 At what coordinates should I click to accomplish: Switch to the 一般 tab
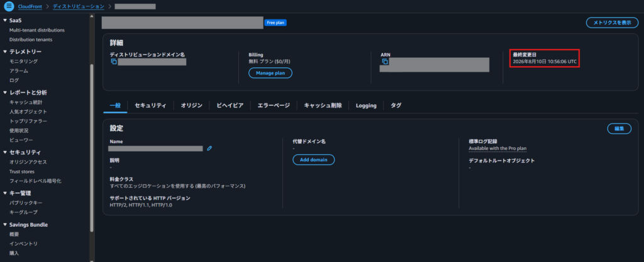(115, 105)
